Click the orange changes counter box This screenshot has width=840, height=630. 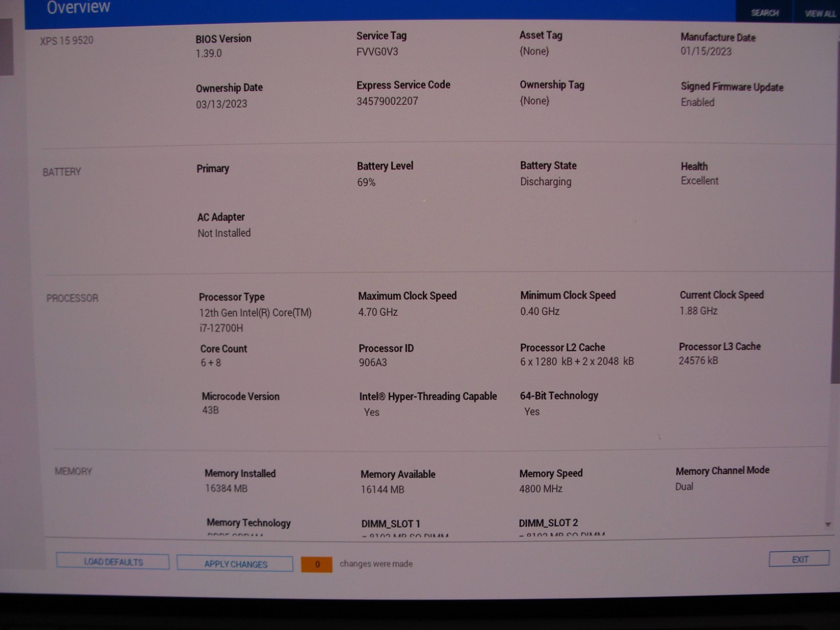(317, 564)
